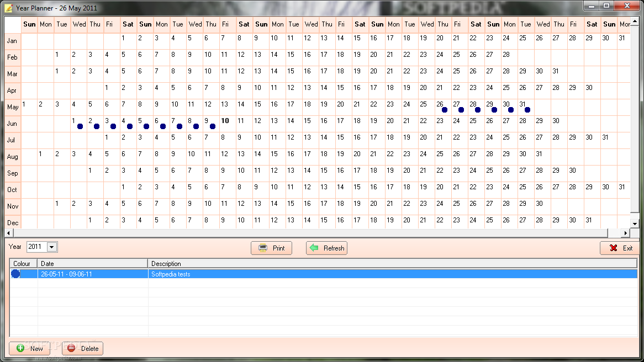Click the blue dot on June 3
This screenshot has width=644, height=362.
(x=113, y=126)
